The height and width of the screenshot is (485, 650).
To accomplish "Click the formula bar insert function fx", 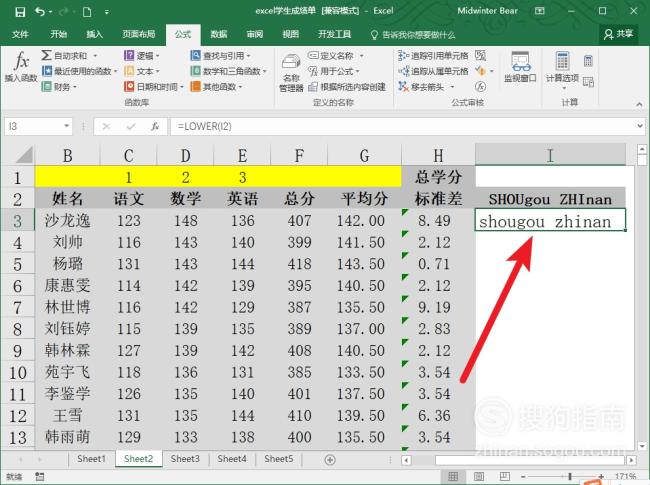I will (155, 126).
